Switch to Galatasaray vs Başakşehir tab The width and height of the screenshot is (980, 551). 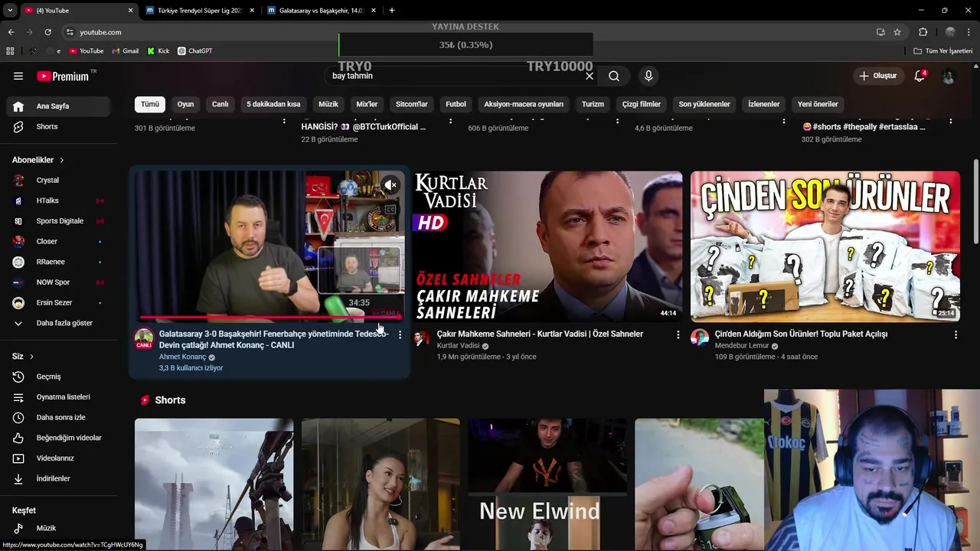click(320, 11)
